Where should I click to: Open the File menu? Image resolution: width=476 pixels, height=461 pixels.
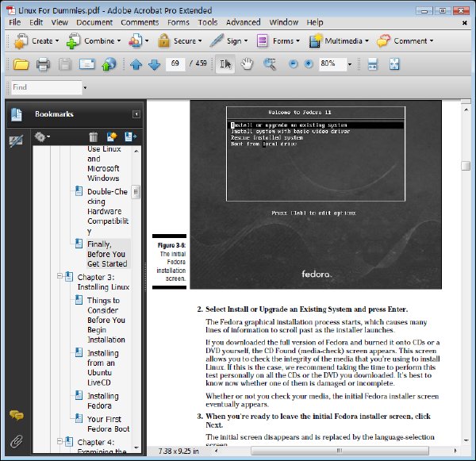coord(15,22)
